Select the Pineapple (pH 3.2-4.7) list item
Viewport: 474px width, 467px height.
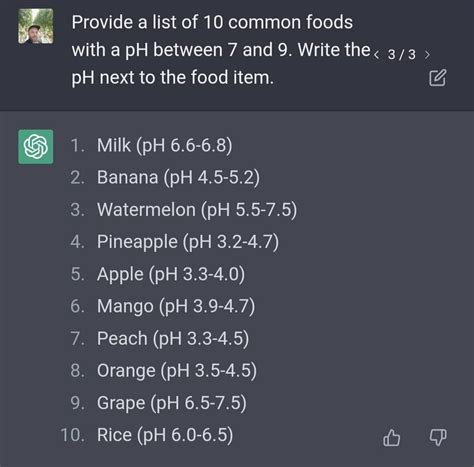click(x=188, y=242)
